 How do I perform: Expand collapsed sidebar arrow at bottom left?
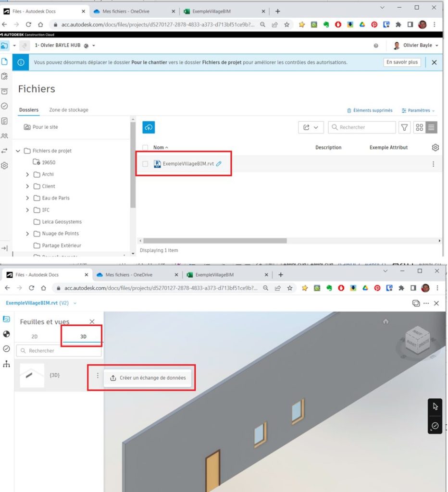pyautogui.click(x=4, y=248)
